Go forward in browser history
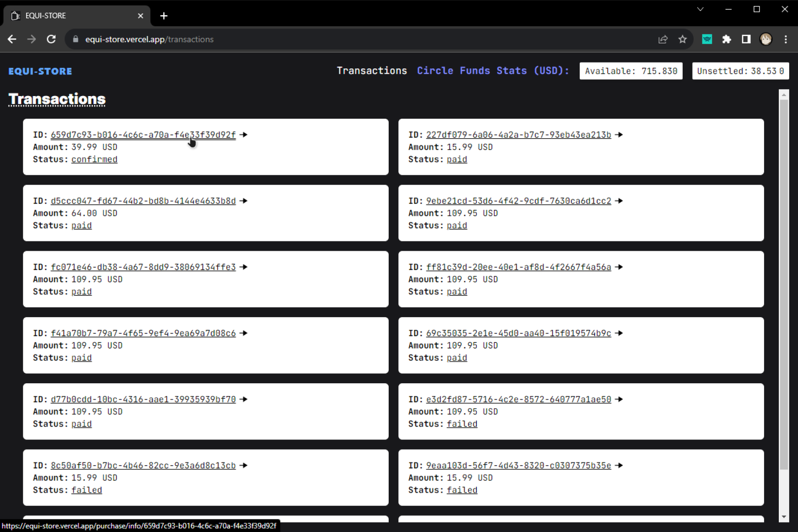Viewport: 798px width, 532px height. point(32,39)
